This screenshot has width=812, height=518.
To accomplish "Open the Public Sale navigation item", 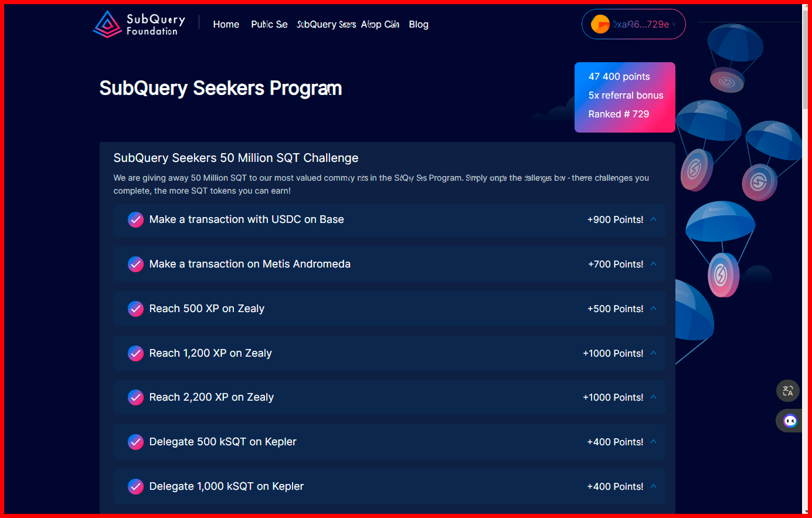I will tap(269, 24).
